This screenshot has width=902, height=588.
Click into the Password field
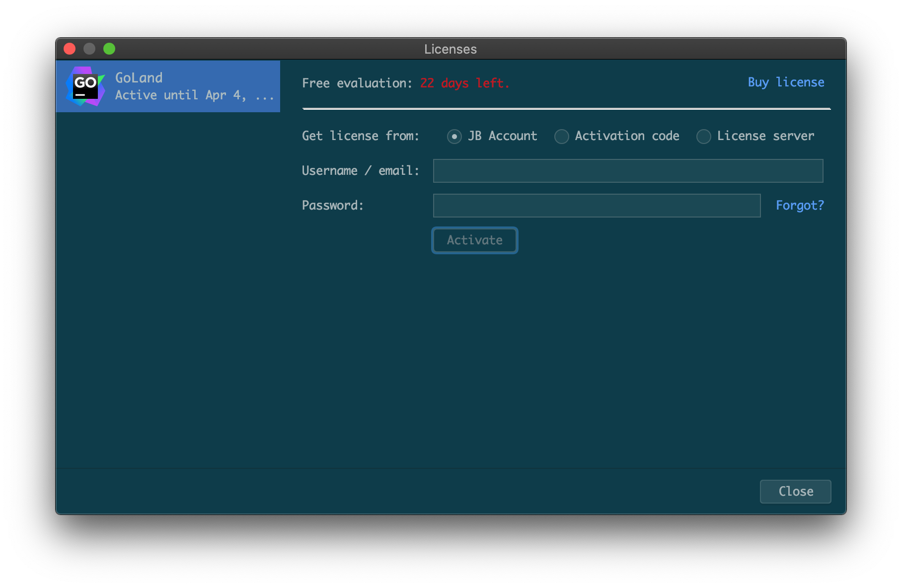597,206
